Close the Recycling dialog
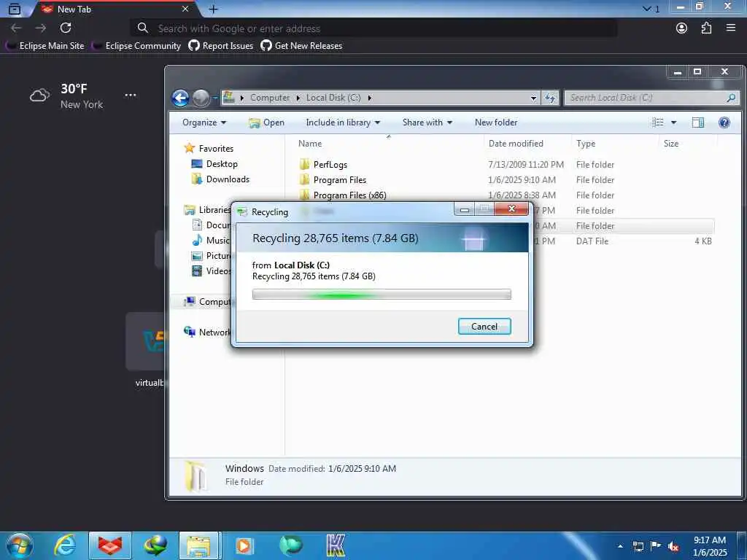The image size is (747, 560). coord(511,209)
